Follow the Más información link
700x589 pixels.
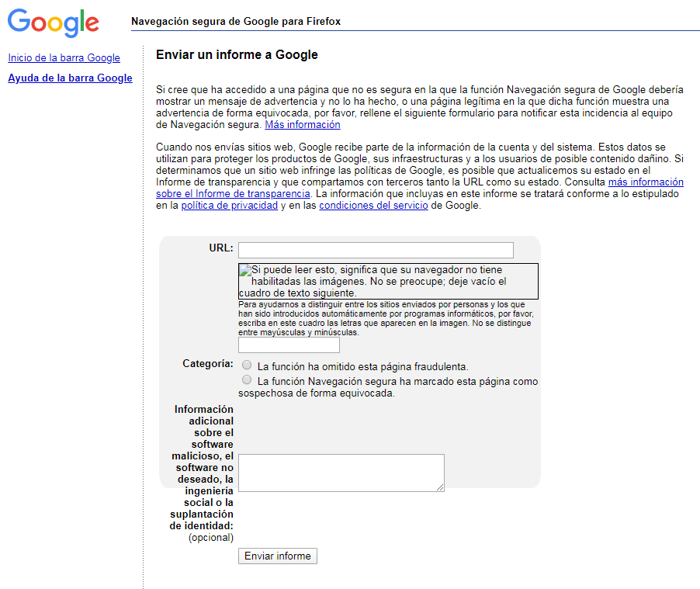coord(302,125)
